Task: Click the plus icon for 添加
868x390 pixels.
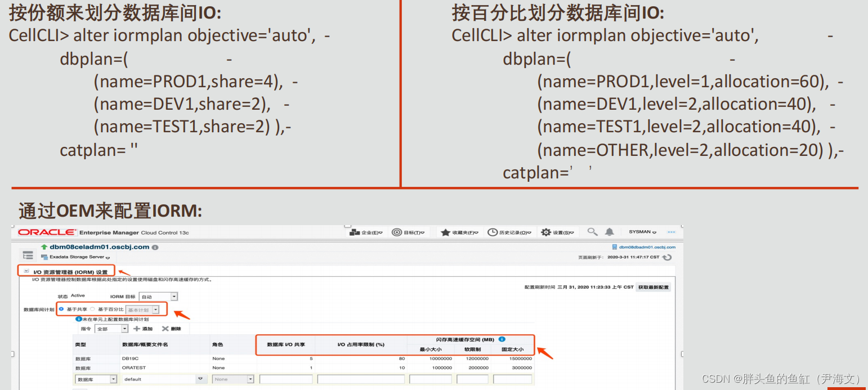Action: click(x=136, y=329)
